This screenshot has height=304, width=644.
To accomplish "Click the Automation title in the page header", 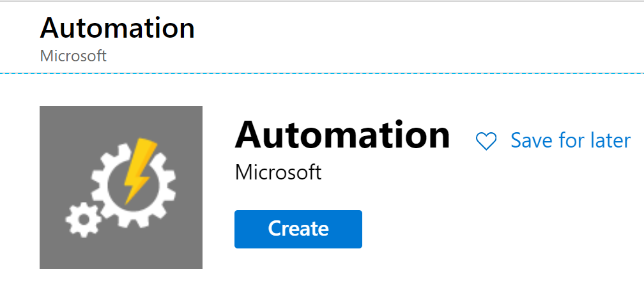I will point(117,28).
